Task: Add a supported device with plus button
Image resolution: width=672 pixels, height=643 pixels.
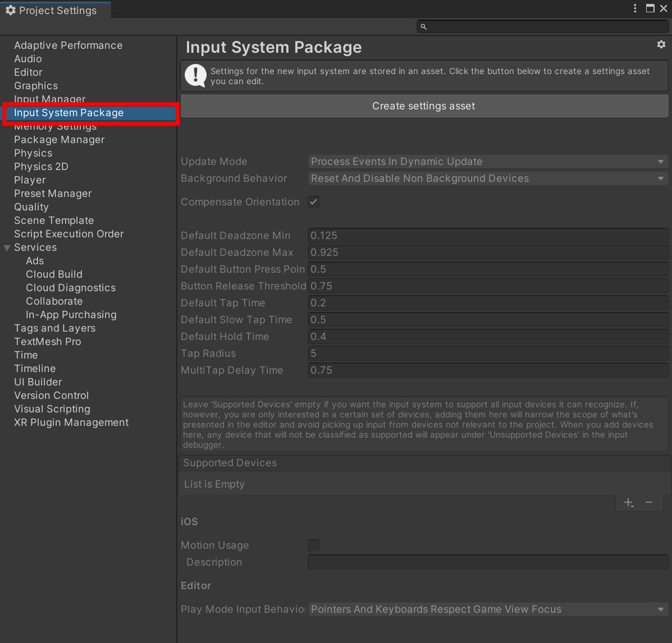Action: 628,503
